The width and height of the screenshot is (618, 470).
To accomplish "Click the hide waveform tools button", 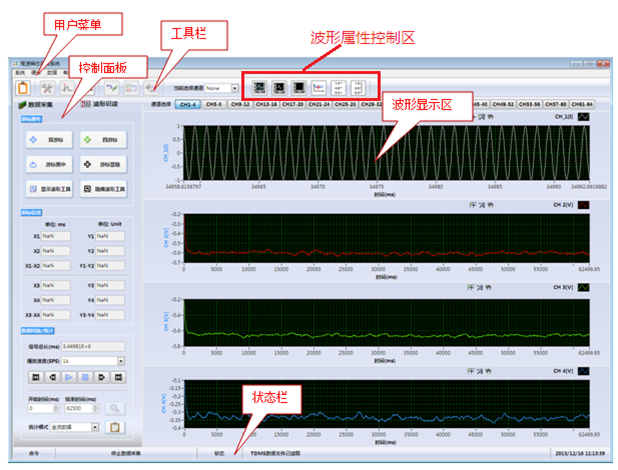I will click(103, 189).
